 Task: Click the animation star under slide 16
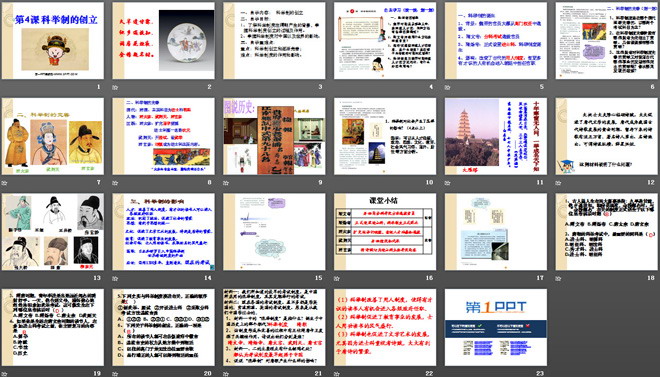(337, 279)
